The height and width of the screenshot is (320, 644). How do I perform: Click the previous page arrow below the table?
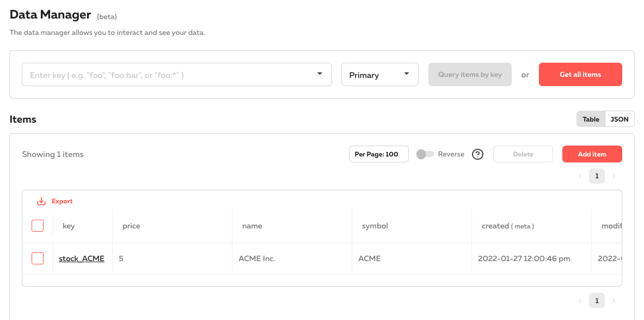tap(580, 300)
